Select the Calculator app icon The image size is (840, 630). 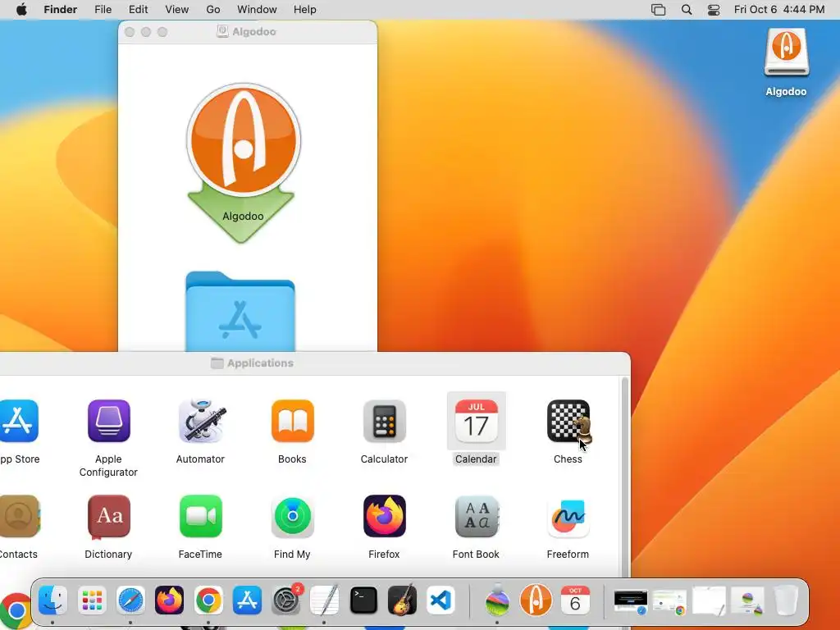384,421
